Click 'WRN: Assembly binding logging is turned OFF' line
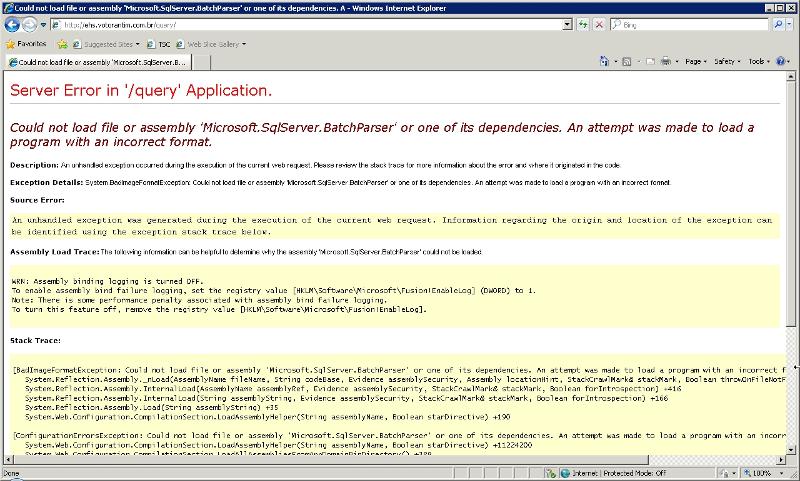 pos(107,281)
